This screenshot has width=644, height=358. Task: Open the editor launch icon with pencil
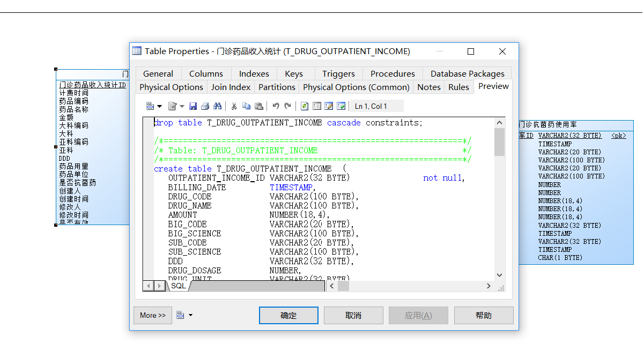click(328, 106)
